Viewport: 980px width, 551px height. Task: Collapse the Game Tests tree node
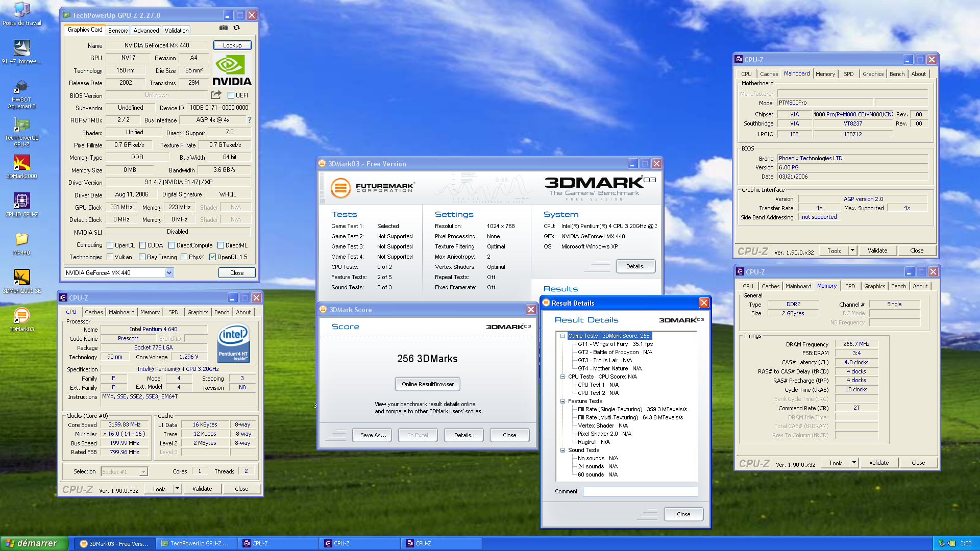tap(562, 336)
